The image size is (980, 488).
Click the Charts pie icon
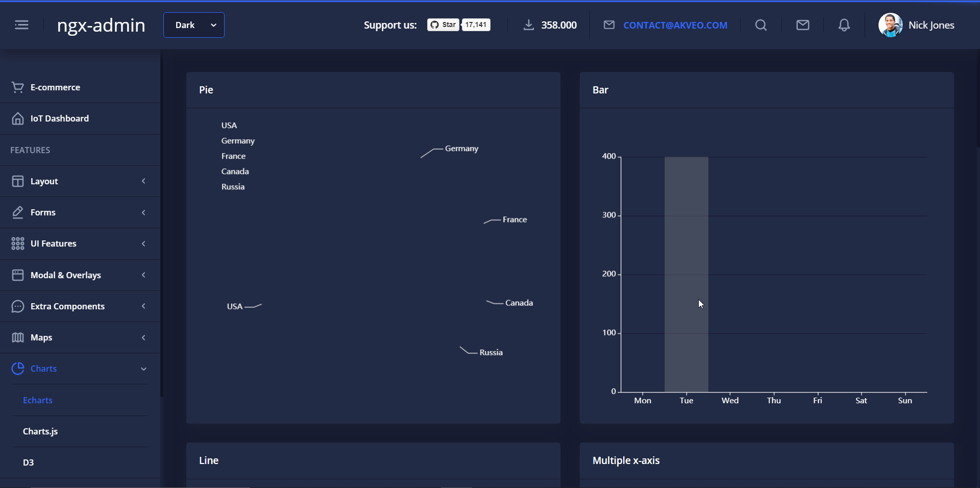pyautogui.click(x=18, y=369)
